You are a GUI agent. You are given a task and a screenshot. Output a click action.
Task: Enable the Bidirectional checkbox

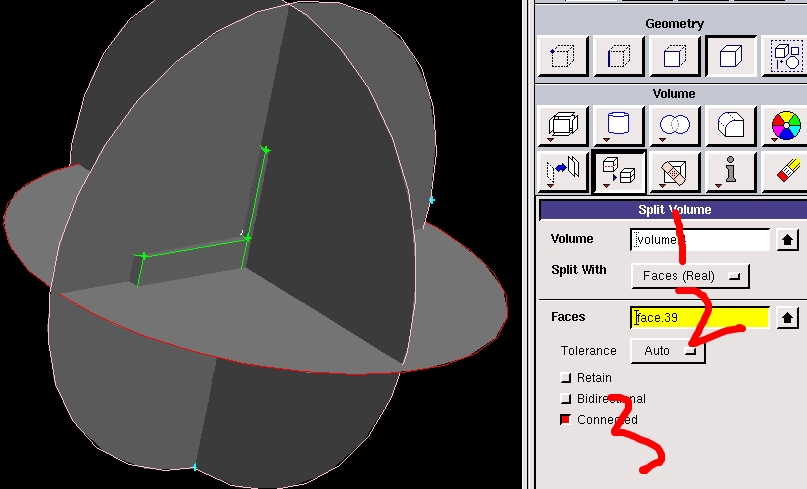566,399
